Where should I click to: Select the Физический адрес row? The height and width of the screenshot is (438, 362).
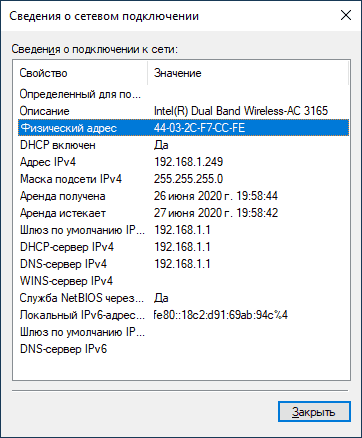coord(183,128)
